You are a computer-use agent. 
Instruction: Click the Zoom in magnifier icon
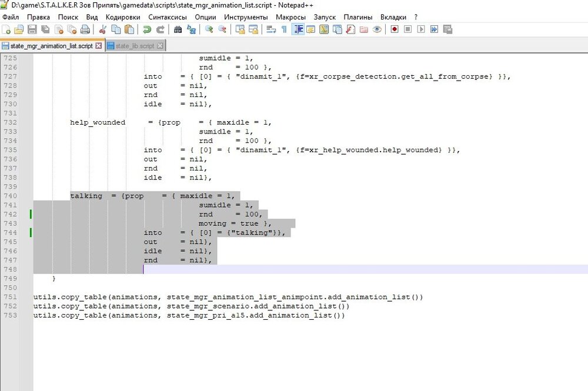coord(209,29)
